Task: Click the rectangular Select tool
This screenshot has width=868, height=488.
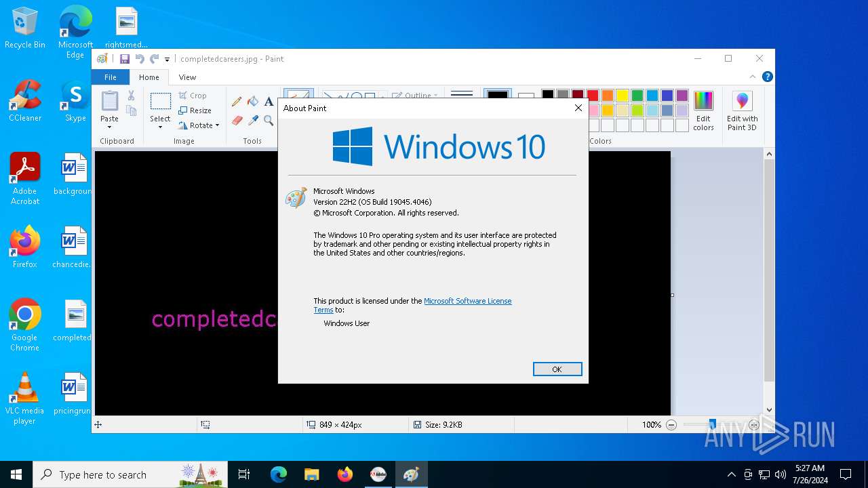Action: (x=160, y=102)
